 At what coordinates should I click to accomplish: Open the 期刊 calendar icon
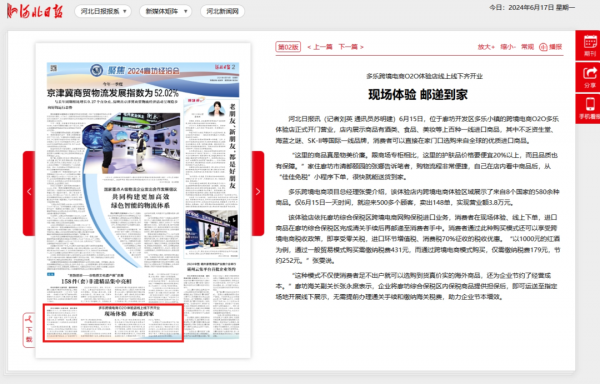pos(590,46)
